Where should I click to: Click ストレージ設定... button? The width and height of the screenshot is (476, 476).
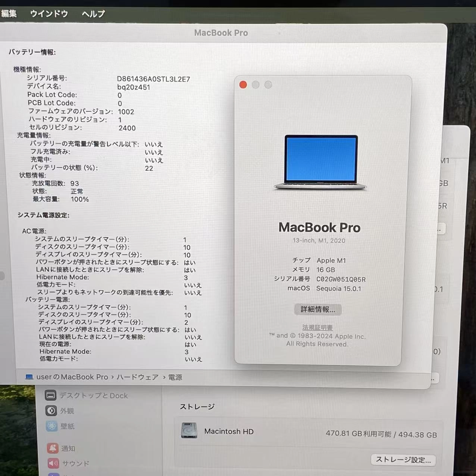(x=403, y=460)
